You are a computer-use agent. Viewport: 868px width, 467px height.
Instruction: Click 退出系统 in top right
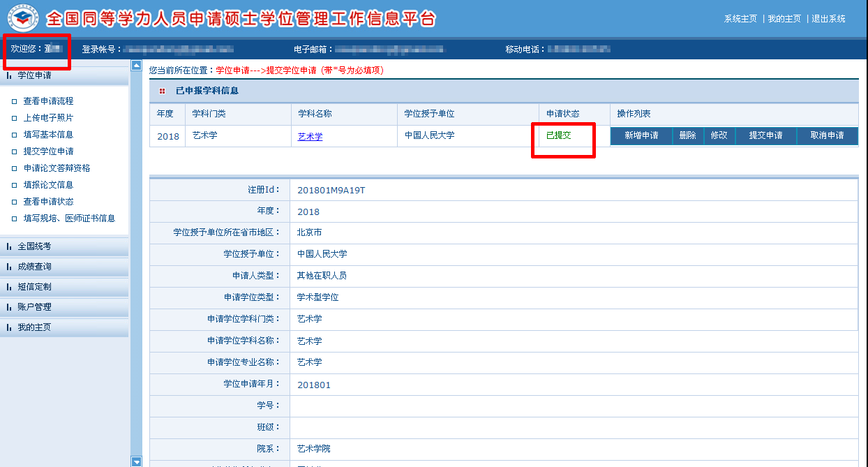(x=828, y=19)
